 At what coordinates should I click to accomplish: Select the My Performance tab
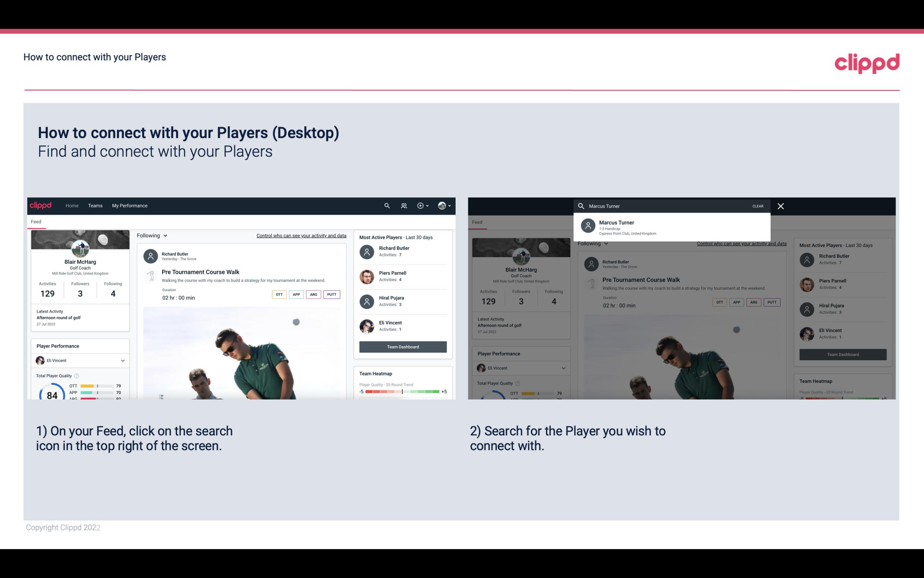[x=129, y=205]
